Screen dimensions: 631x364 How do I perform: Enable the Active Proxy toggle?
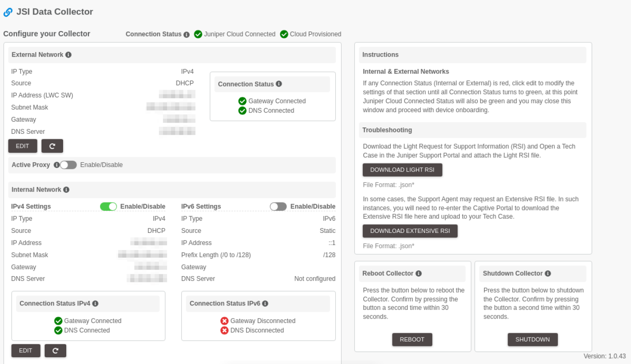pos(68,165)
